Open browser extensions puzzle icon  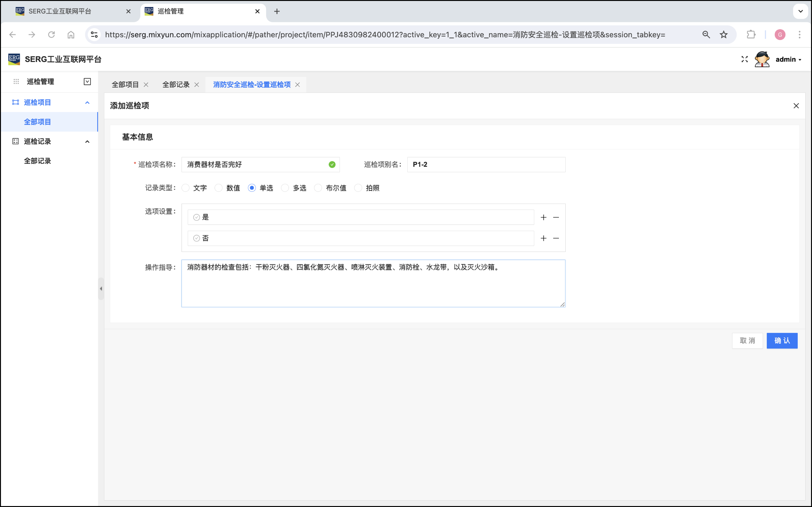tap(751, 34)
